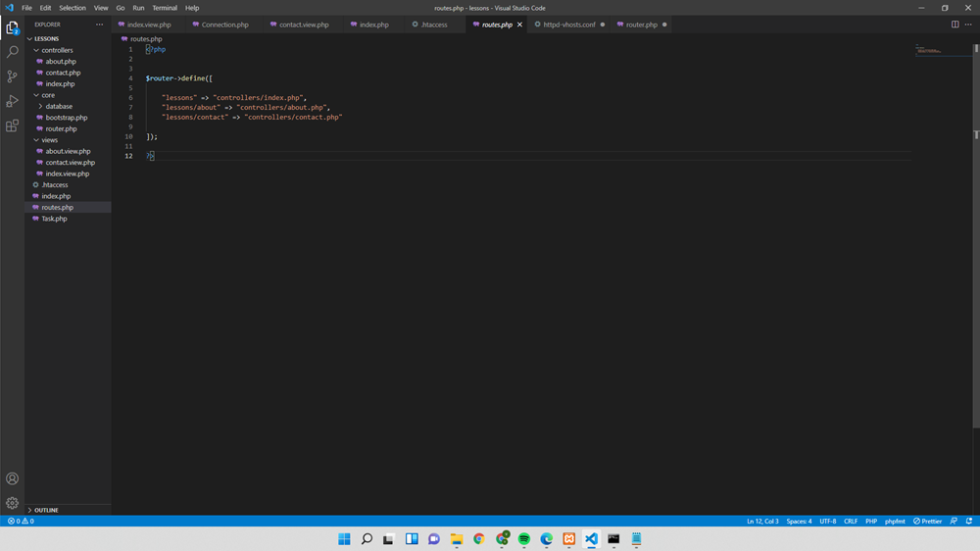Image resolution: width=980 pixels, height=551 pixels.
Task: Open contact.php in the file tree
Action: coord(63,73)
